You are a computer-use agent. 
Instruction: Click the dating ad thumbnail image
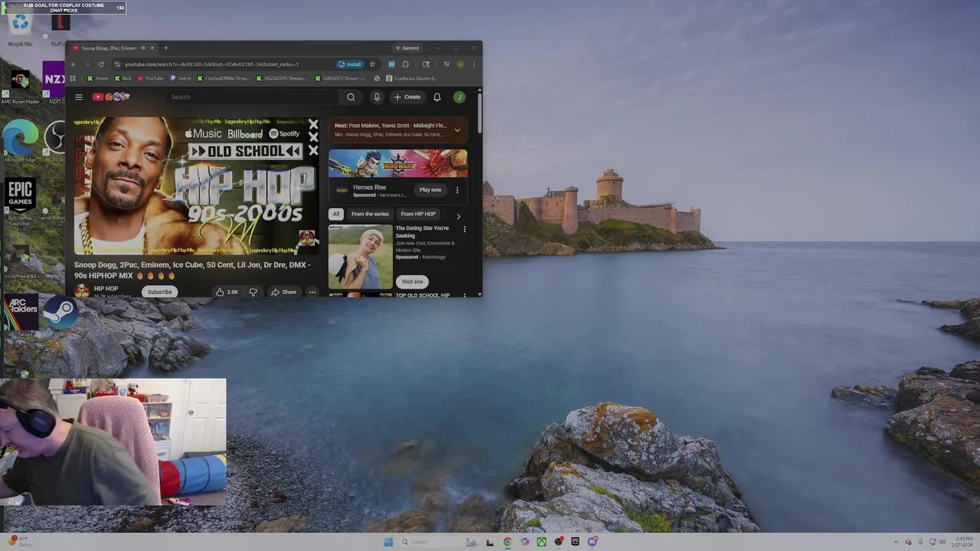[361, 256]
